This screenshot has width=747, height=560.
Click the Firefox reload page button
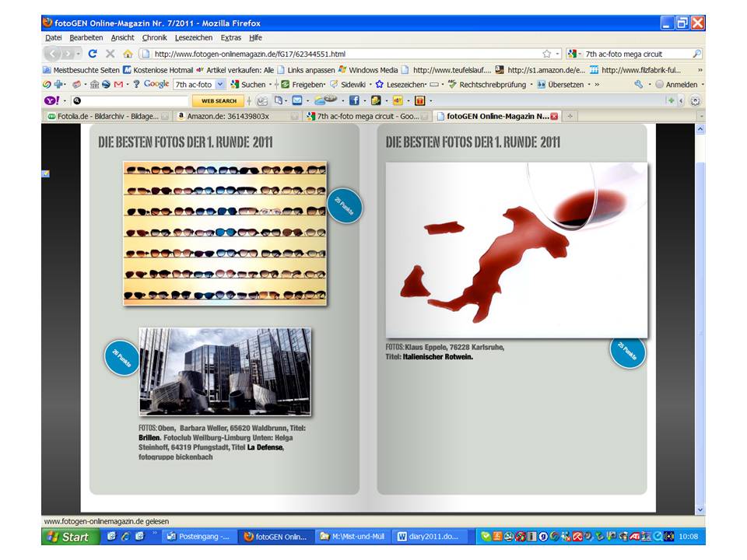(93, 54)
